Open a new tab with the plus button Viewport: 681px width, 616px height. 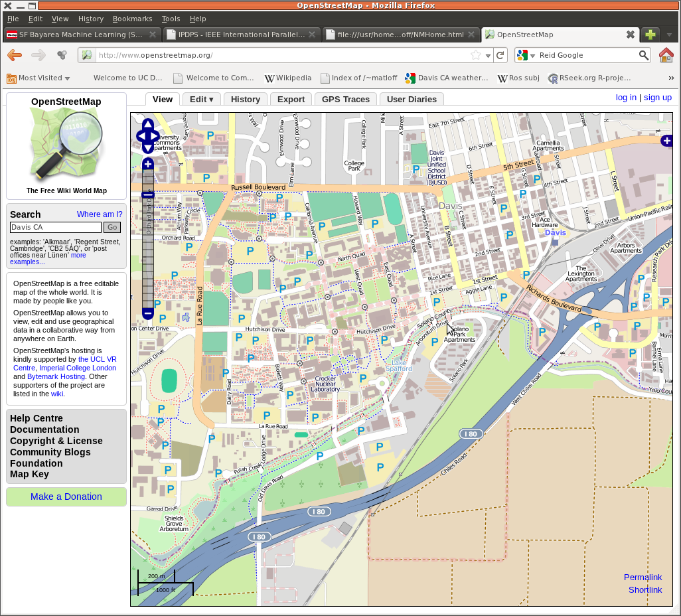coord(650,35)
